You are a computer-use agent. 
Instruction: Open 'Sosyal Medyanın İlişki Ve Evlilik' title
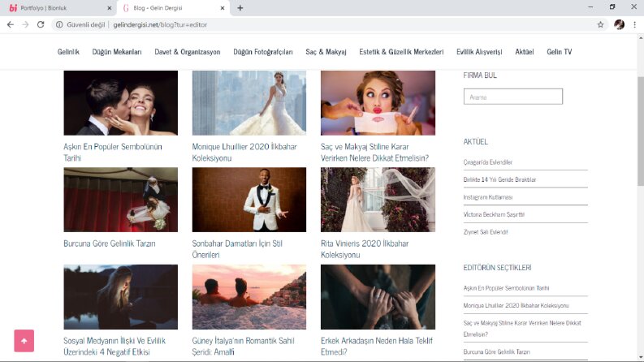(x=115, y=346)
